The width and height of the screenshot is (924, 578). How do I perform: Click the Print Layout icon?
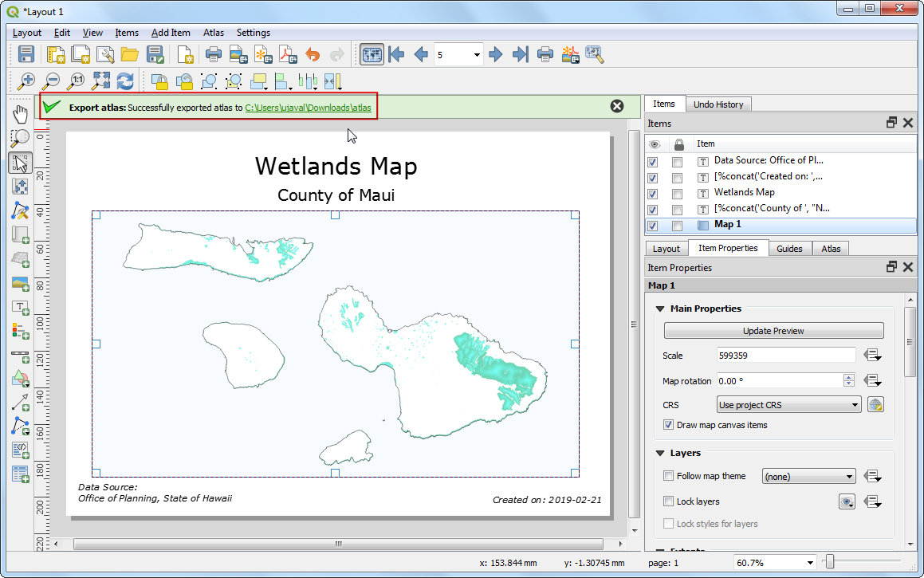[x=213, y=54]
